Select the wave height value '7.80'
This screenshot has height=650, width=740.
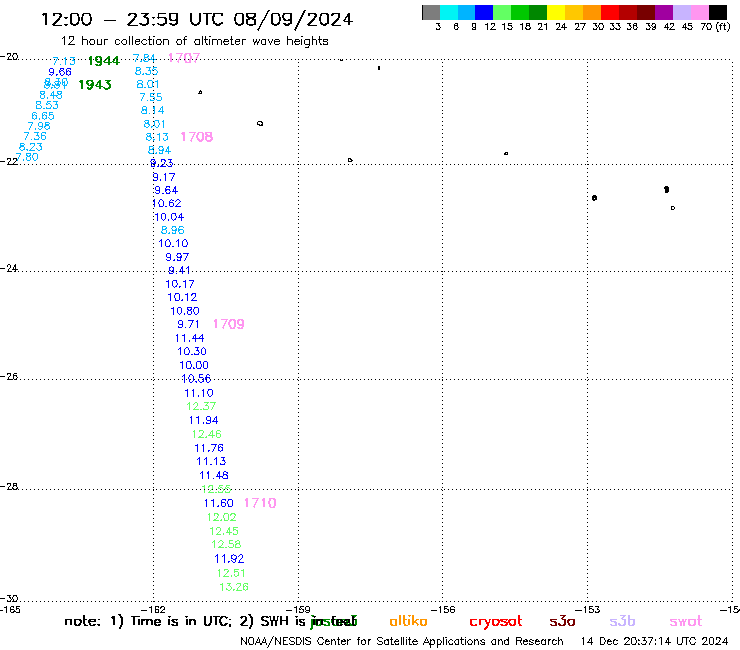[x=27, y=157]
